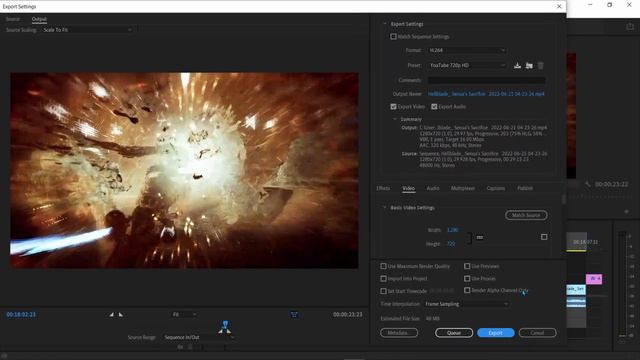Open the Multiplexer tab
The height and width of the screenshot is (360, 640).
point(463,188)
